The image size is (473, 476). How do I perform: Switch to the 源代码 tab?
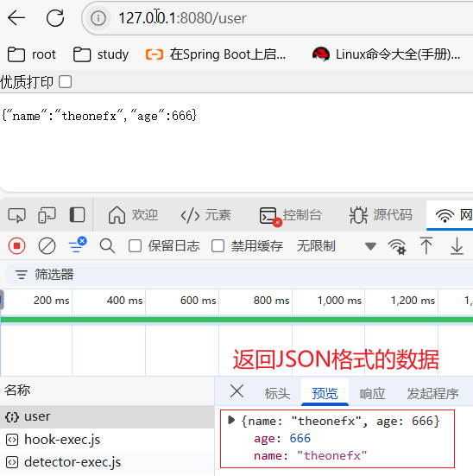[381, 215]
